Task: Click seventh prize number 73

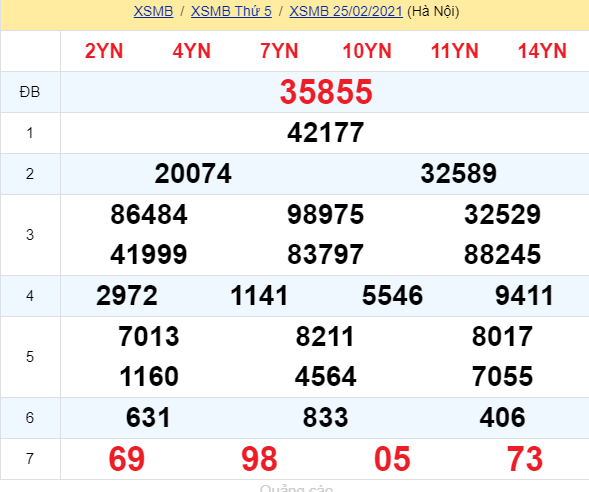Action: (525, 459)
